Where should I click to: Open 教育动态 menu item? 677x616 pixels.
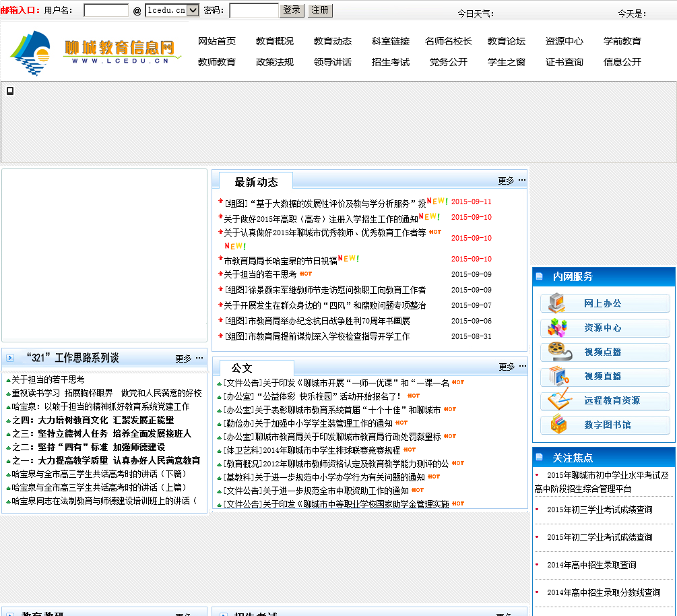(333, 41)
